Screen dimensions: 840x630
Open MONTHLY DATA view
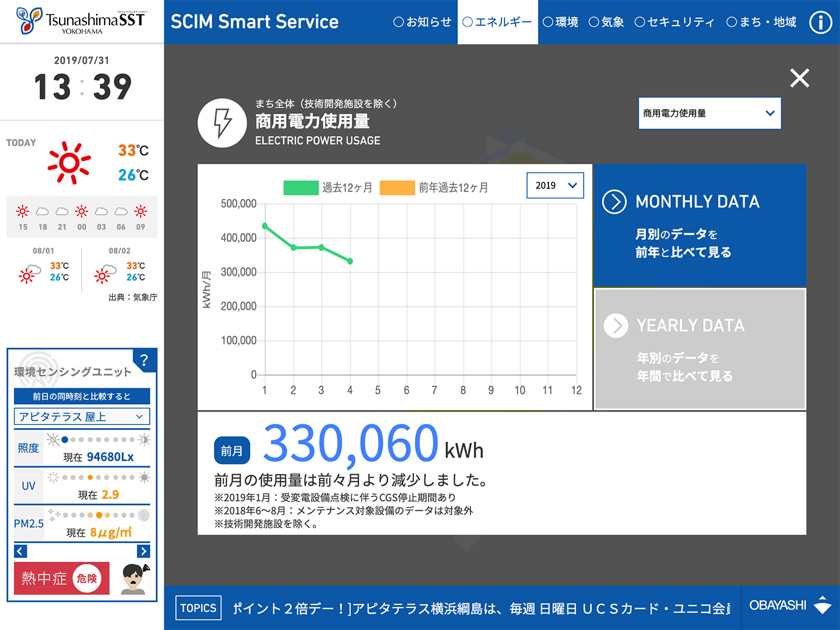(699, 225)
